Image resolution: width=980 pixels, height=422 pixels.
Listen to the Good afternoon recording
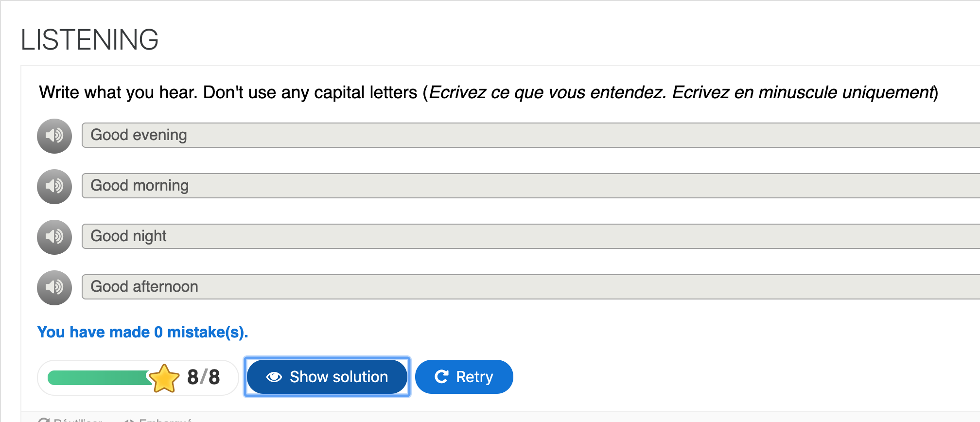pyautogui.click(x=54, y=287)
